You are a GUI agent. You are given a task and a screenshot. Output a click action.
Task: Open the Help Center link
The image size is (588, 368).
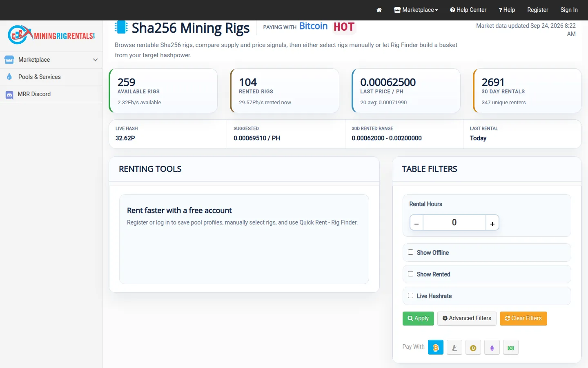(468, 10)
